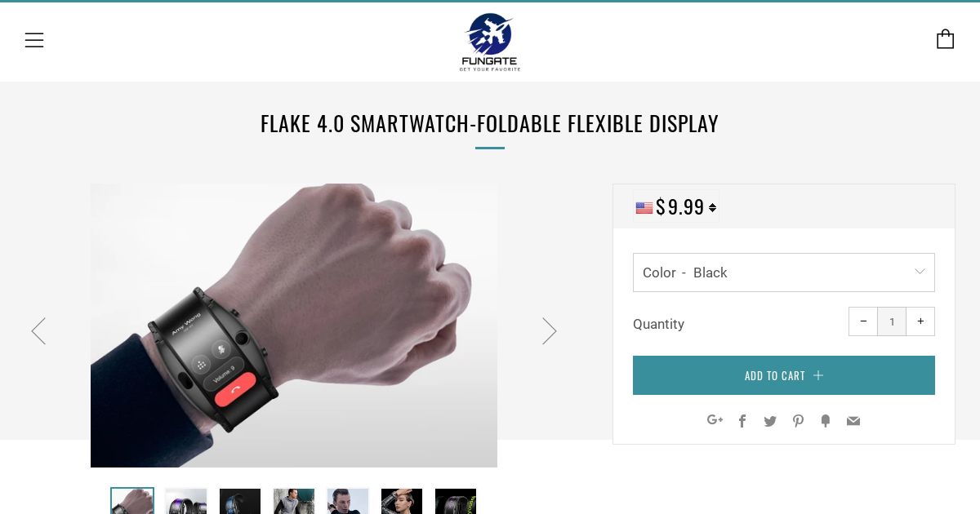Pin product on Pinterest
The image size is (980, 514).
pos(798,421)
